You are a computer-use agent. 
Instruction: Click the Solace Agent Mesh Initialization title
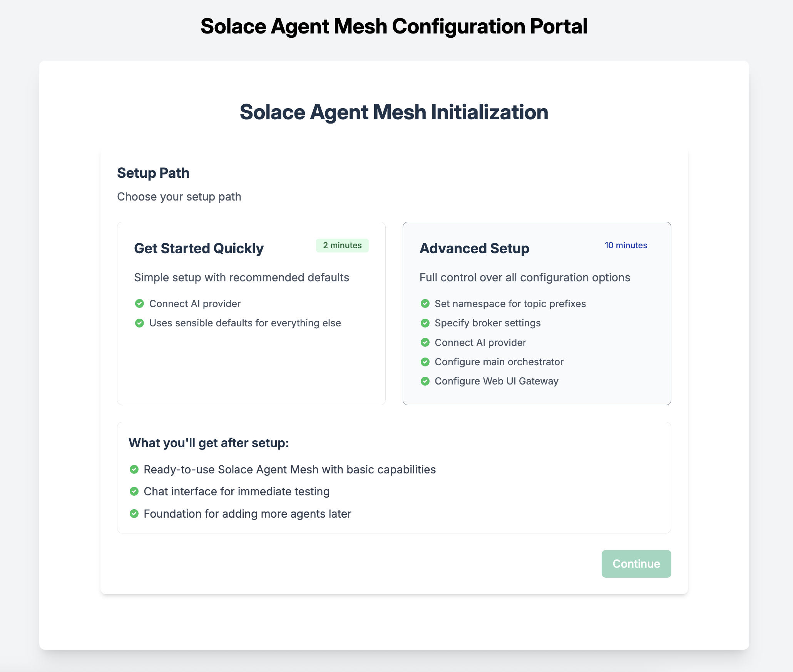click(x=394, y=112)
